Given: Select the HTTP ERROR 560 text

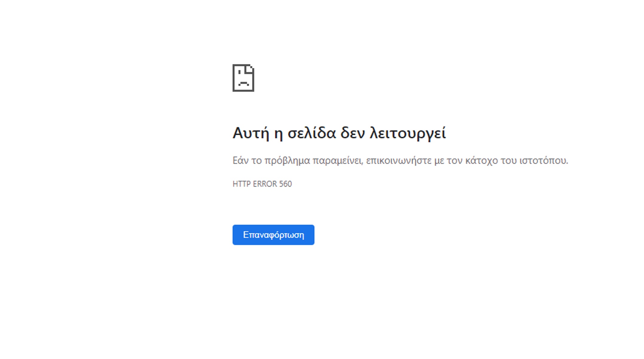Looking at the screenshot, I should [x=262, y=184].
